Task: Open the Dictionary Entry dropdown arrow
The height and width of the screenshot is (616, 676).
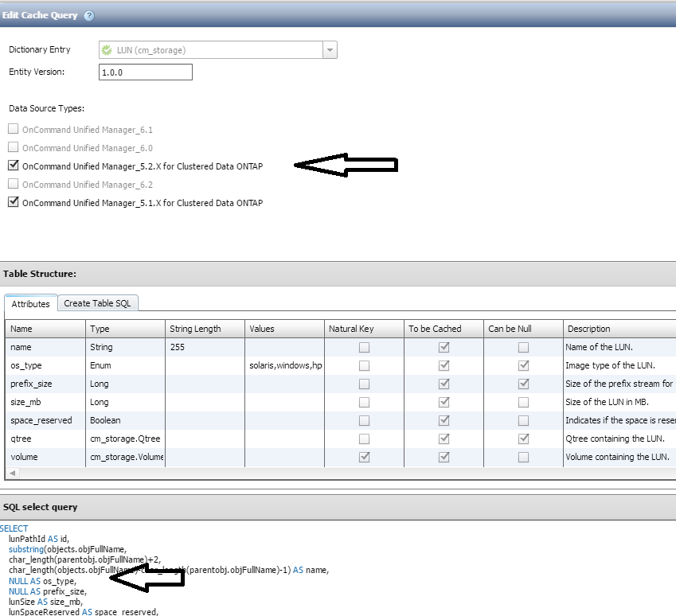Action: click(x=330, y=50)
